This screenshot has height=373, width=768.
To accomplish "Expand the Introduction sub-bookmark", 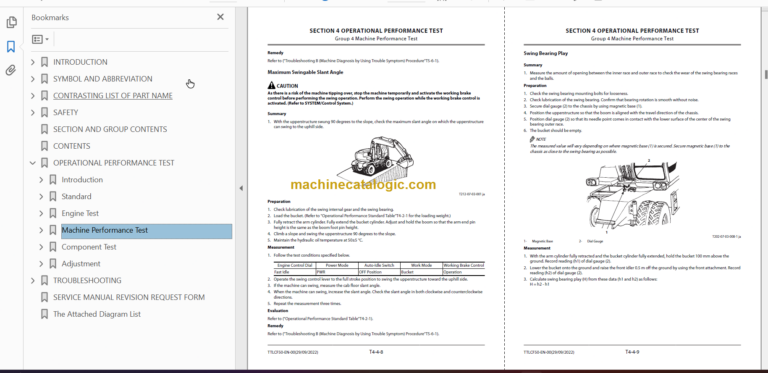I will [x=41, y=180].
